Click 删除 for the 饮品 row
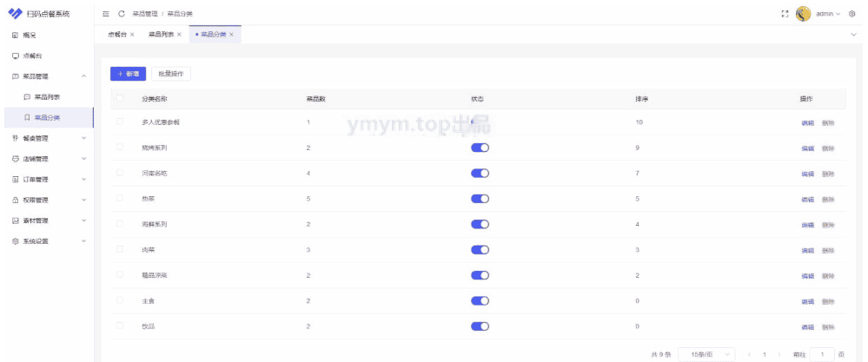This screenshot has height=362, width=868. coord(828,326)
